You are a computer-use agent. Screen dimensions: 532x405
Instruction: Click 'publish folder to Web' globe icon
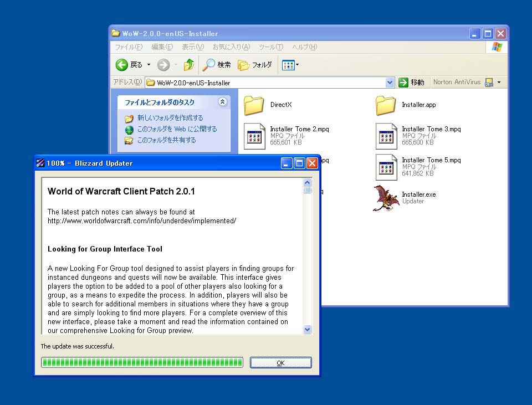129,130
